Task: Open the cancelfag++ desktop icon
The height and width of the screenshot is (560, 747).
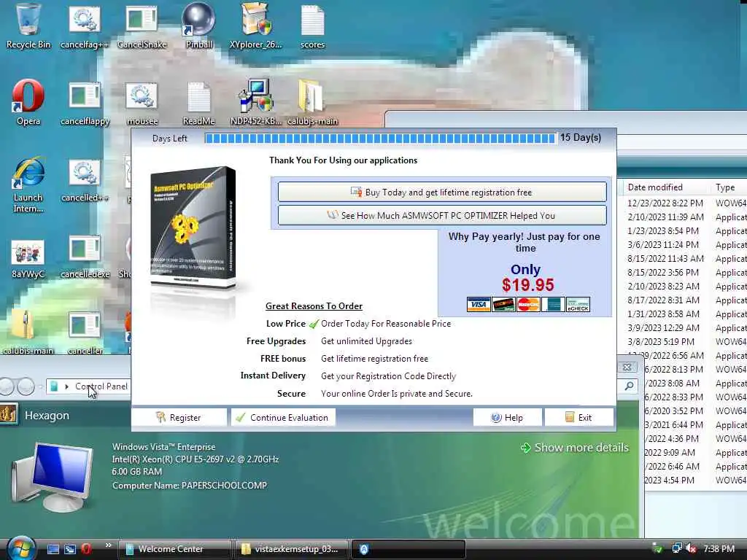Action: (x=85, y=26)
